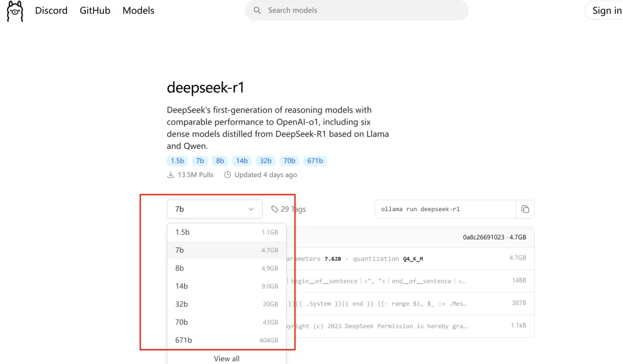Open the GitHub link
Image resolution: width=623 pixels, height=364 pixels.
pos(95,10)
